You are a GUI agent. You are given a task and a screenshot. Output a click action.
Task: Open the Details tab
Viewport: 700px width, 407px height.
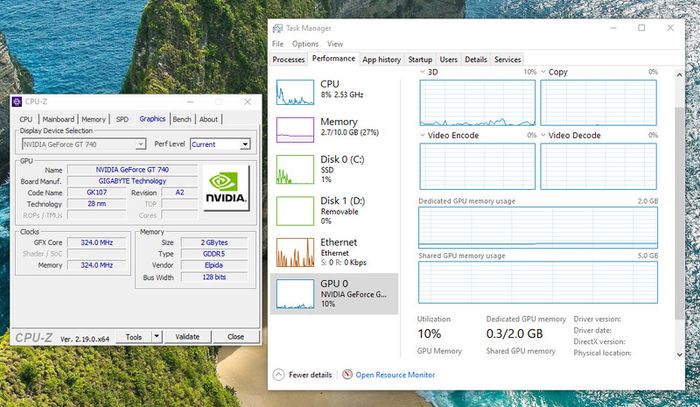[476, 59]
